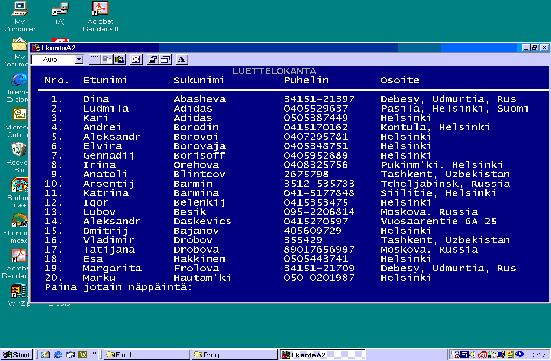Click surname Borovoi
Screen dimensions: 551x361
(195, 137)
